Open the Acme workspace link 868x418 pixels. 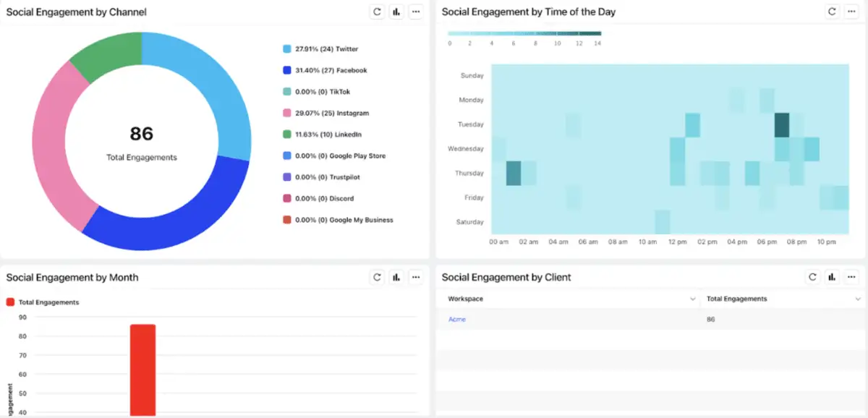point(456,319)
